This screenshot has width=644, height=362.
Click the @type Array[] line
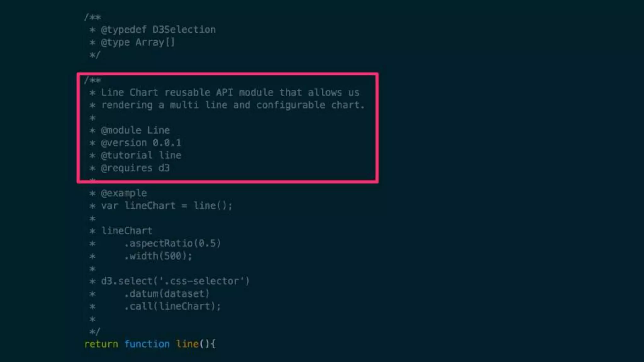tap(132, 42)
